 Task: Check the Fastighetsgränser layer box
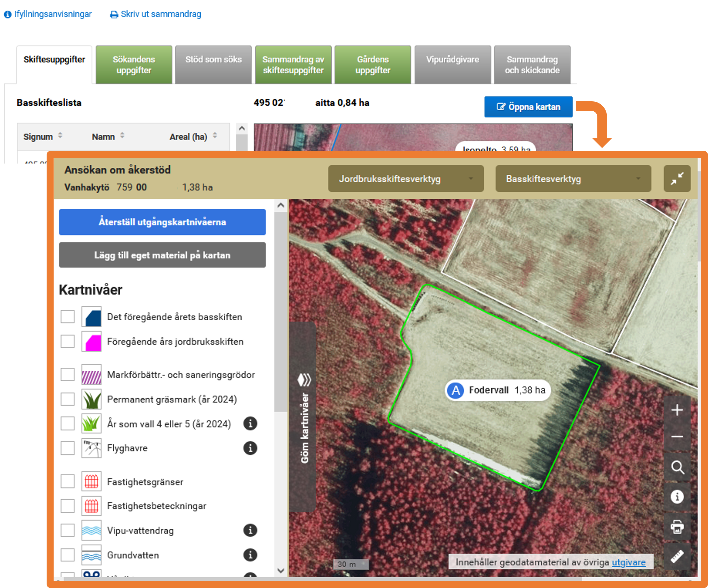67,482
